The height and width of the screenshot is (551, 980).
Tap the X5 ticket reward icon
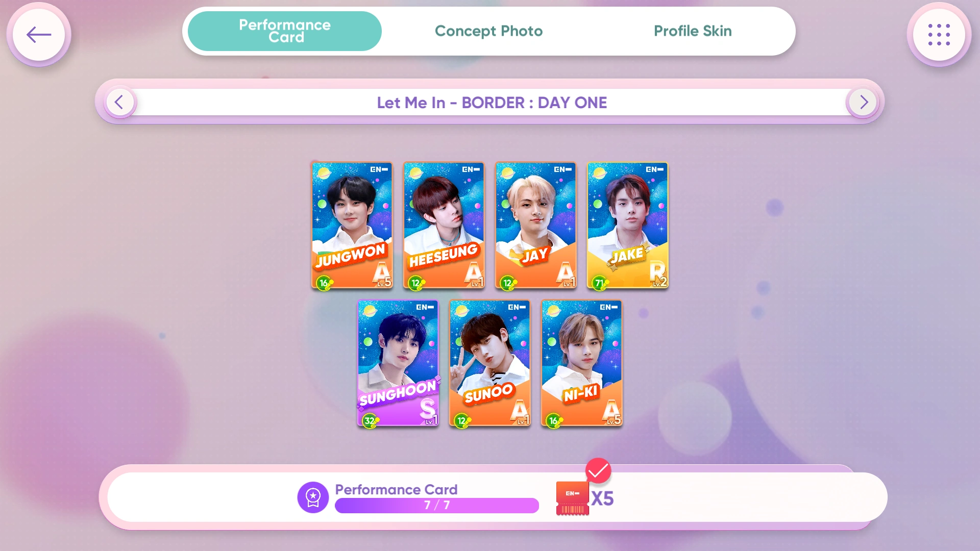(x=573, y=498)
